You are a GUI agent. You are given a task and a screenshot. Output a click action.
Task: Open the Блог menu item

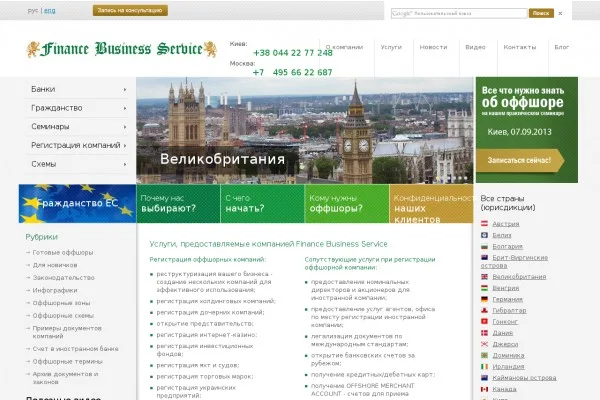click(562, 47)
